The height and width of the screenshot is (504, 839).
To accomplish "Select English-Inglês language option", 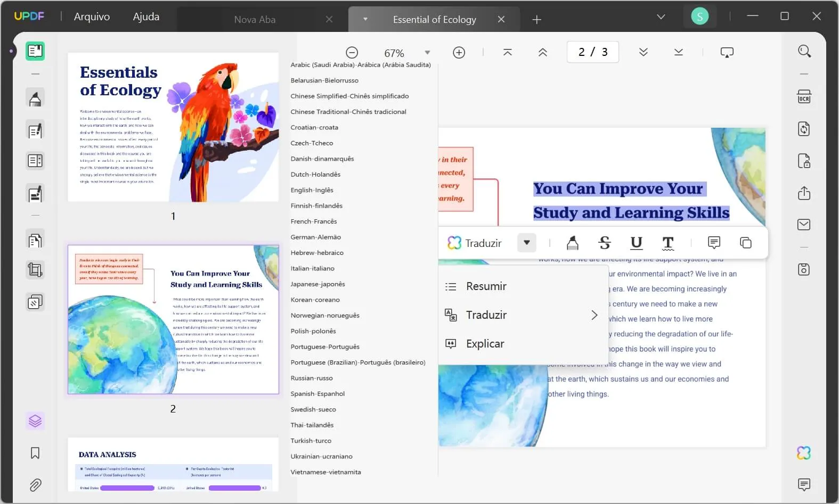I will pyautogui.click(x=312, y=190).
